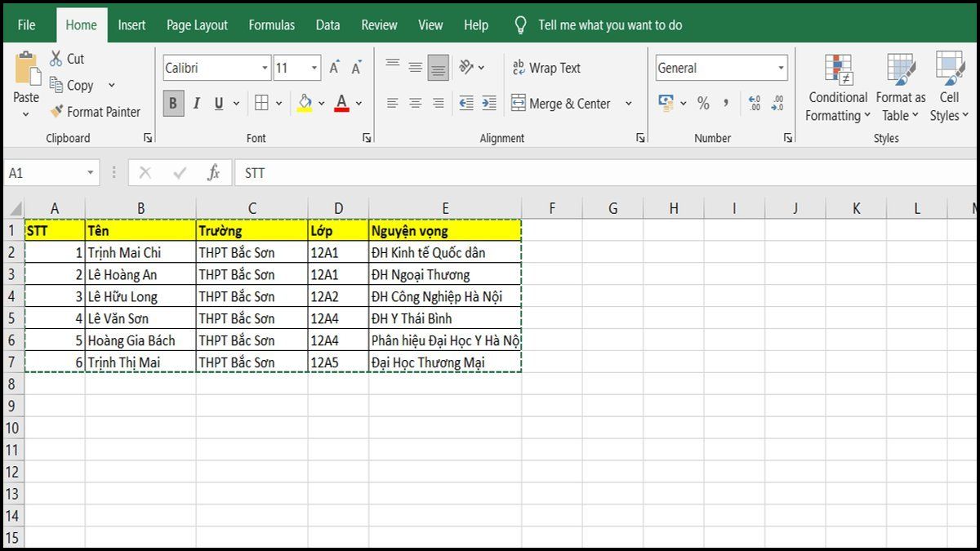
Task: Select cell containing Trịnh Mai Chi
Action: coord(140,252)
